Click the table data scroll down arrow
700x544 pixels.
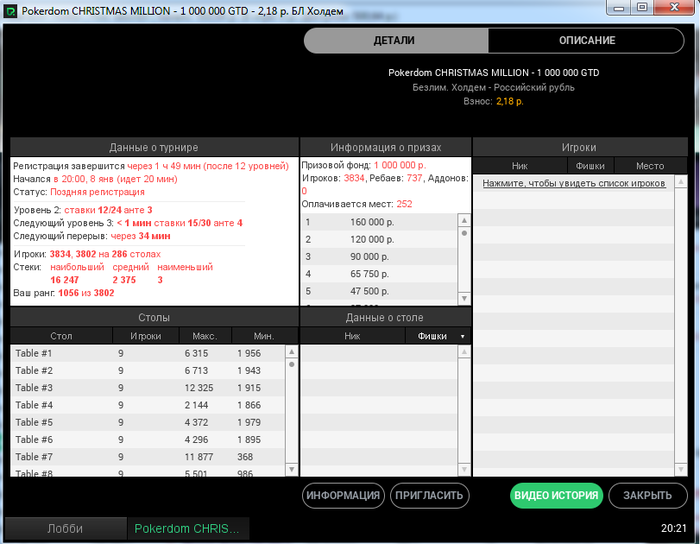tap(464, 469)
